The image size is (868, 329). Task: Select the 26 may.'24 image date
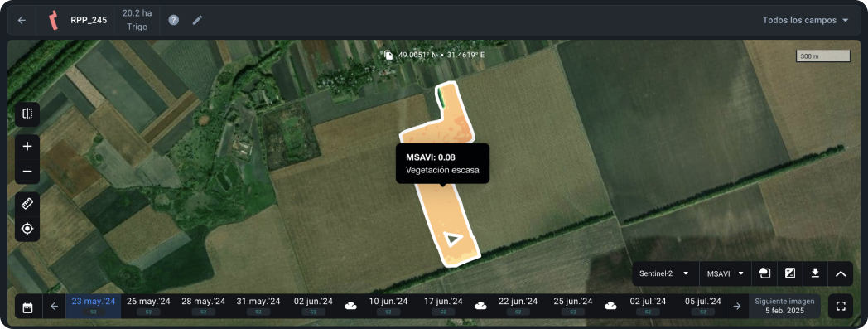[x=147, y=306]
